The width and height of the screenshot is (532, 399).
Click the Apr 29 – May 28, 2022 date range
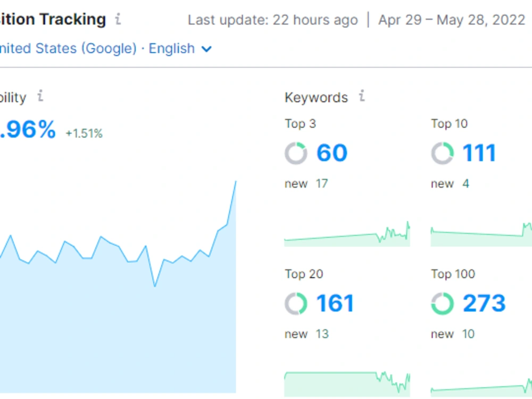pyautogui.click(x=452, y=20)
